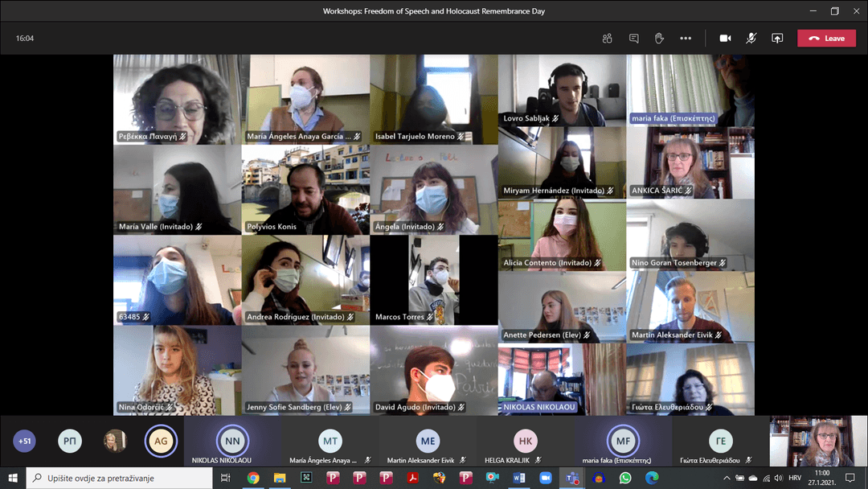
Task: Switch HRV keyboard language indicator
Action: [x=794, y=478]
